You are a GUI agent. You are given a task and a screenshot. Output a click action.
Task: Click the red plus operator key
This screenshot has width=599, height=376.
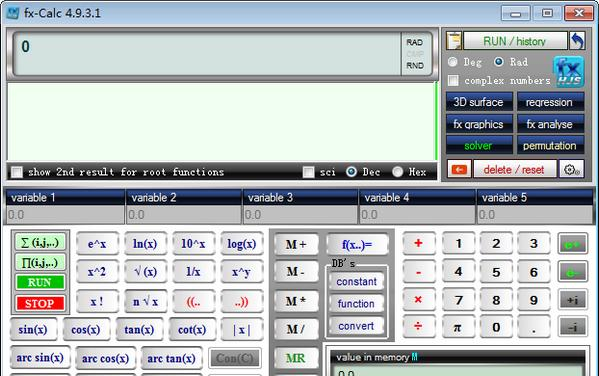coord(418,243)
